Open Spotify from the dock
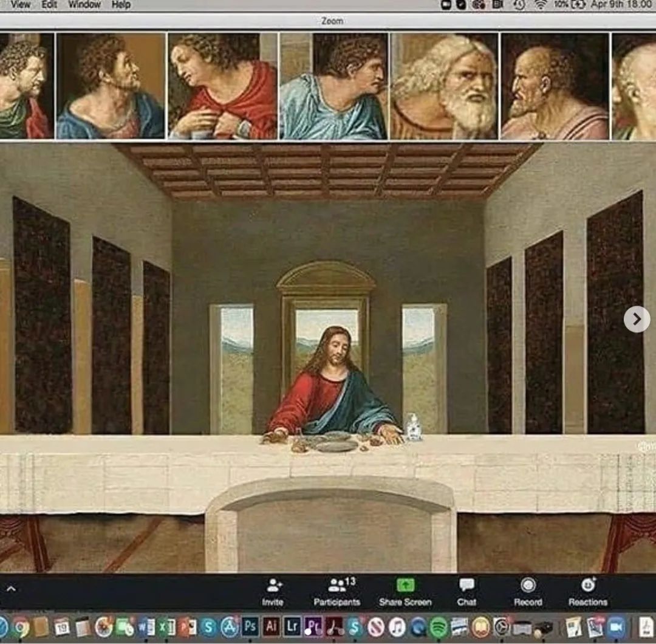656x644 pixels. tap(439, 627)
